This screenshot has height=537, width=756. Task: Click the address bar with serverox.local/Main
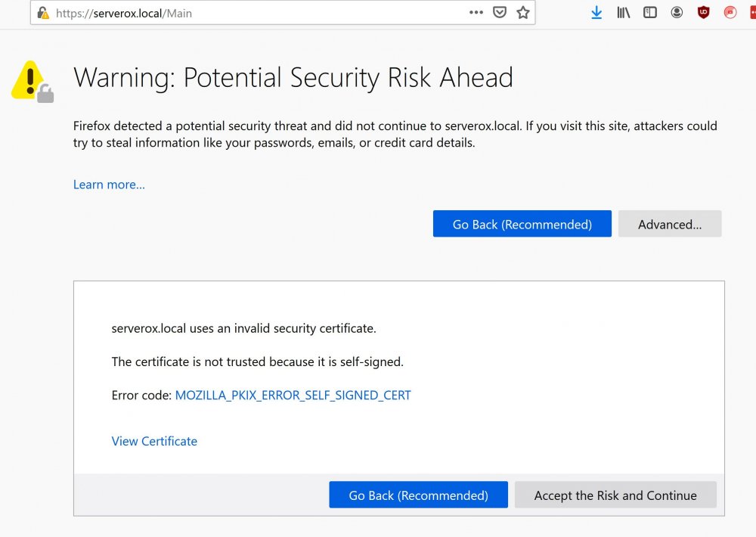tap(283, 13)
